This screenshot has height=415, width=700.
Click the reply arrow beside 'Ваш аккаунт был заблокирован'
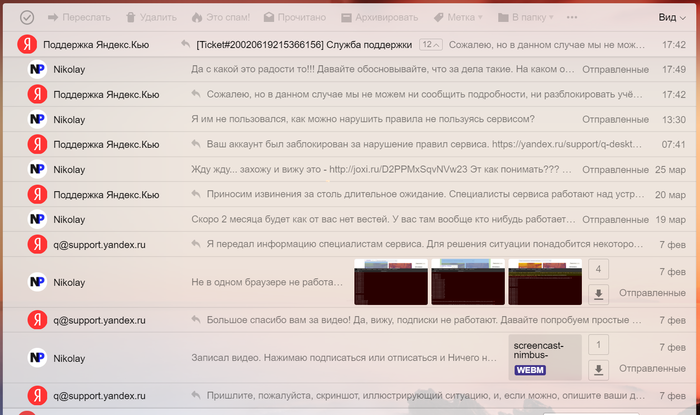(x=196, y=144)
